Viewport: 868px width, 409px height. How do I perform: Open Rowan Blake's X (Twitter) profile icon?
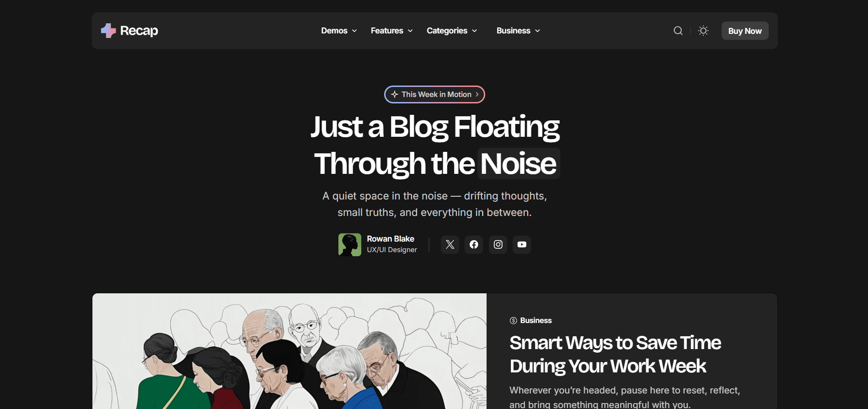(450, 244)
